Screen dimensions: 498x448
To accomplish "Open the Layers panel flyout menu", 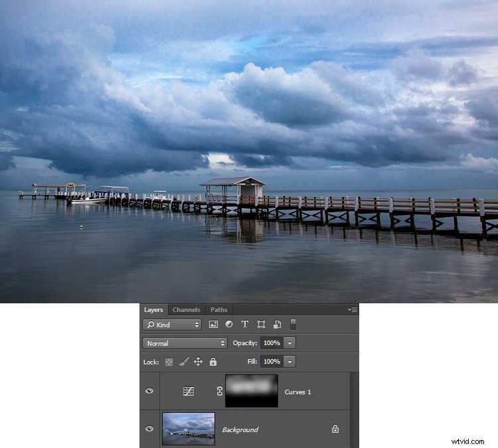I will pyautogui.click(x=353, y=309).
